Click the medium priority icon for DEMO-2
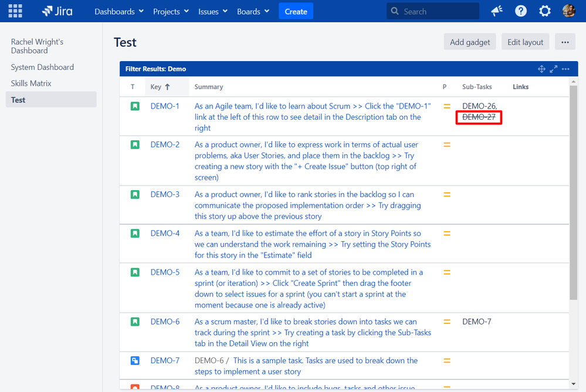Image resolution: width=586 pixels, height=392 pixels. click(x=446, y=145)
